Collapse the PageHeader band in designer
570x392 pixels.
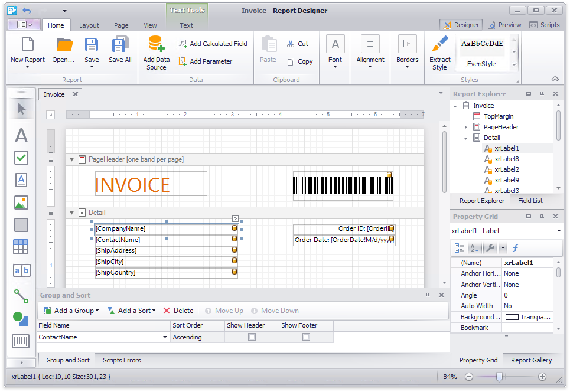coord(71,159)
